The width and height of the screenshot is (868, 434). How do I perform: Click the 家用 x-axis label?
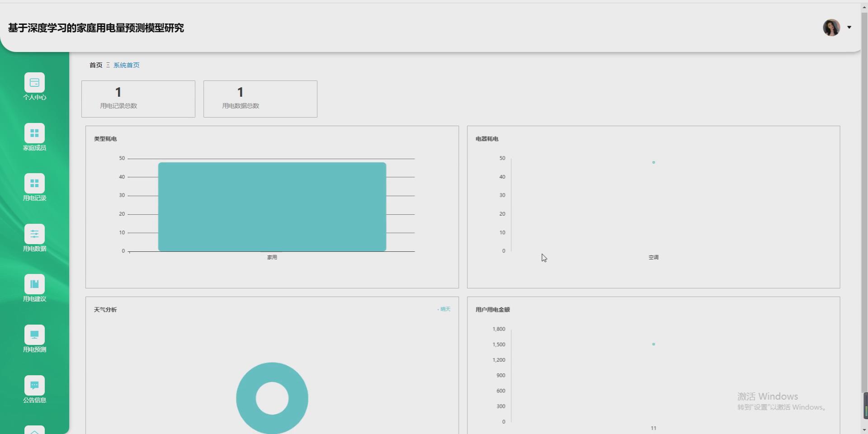coord(272,257)
